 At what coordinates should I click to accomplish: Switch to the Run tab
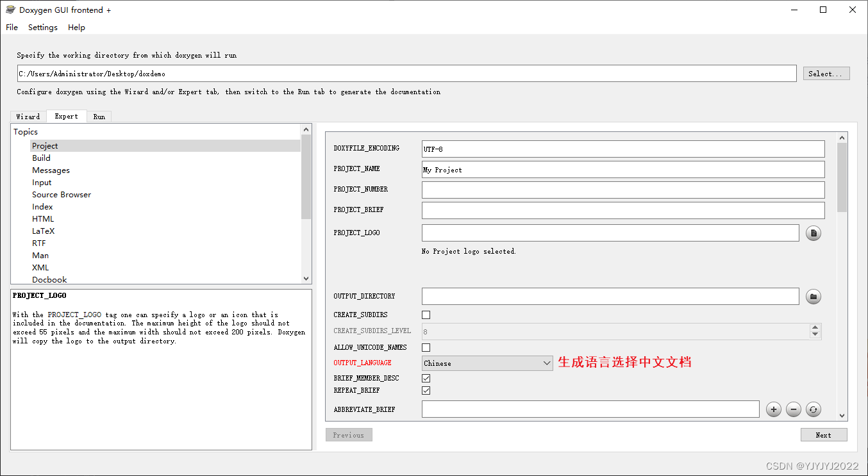pos(99,116)
